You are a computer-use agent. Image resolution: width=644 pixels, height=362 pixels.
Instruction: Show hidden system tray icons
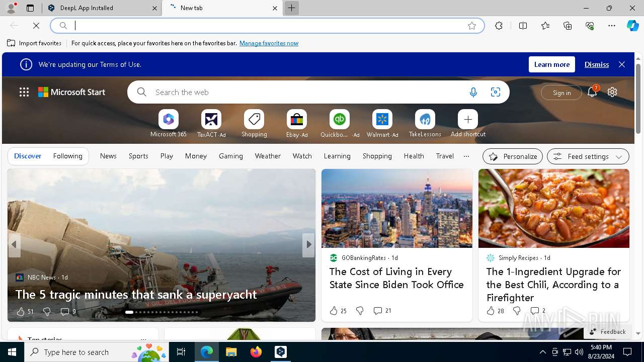[x=542, y=352]
